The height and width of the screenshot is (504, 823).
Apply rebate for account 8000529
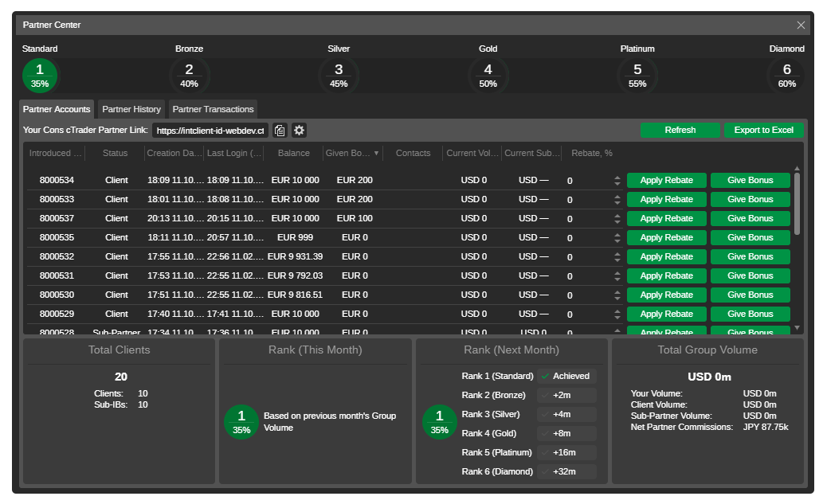coord(667,315)
